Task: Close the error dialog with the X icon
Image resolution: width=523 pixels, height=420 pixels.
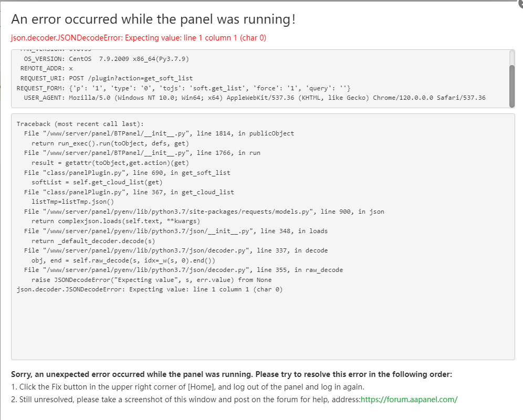Action: coord(520,3)
